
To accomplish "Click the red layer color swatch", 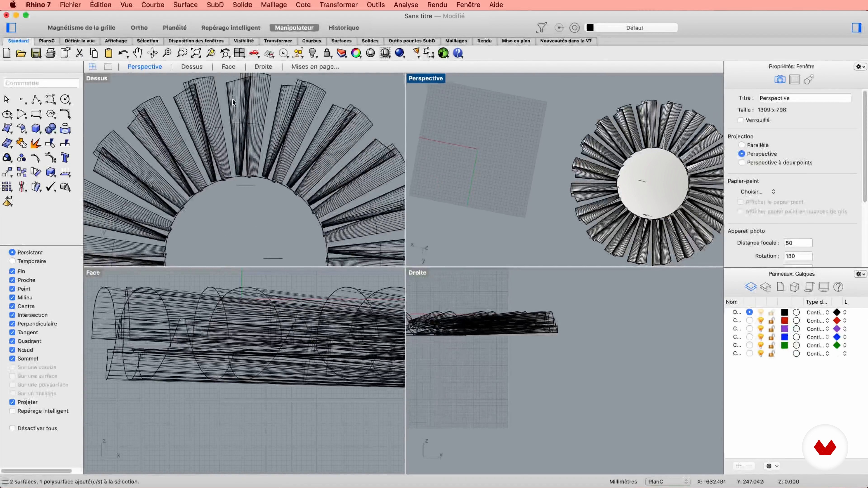I will (785, 321).
